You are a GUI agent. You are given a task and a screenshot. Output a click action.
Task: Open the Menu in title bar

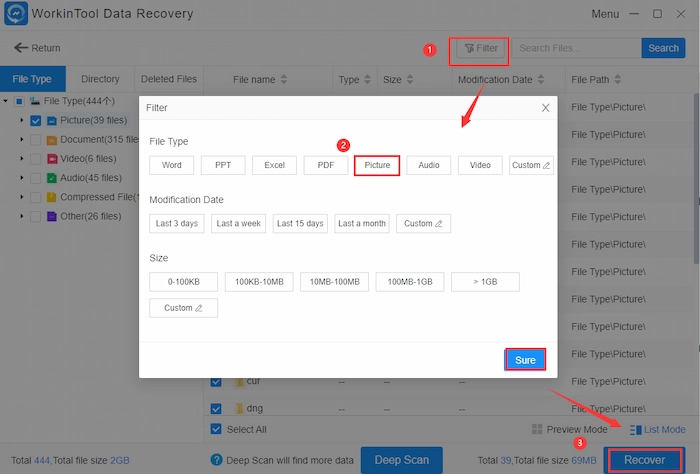605,14
